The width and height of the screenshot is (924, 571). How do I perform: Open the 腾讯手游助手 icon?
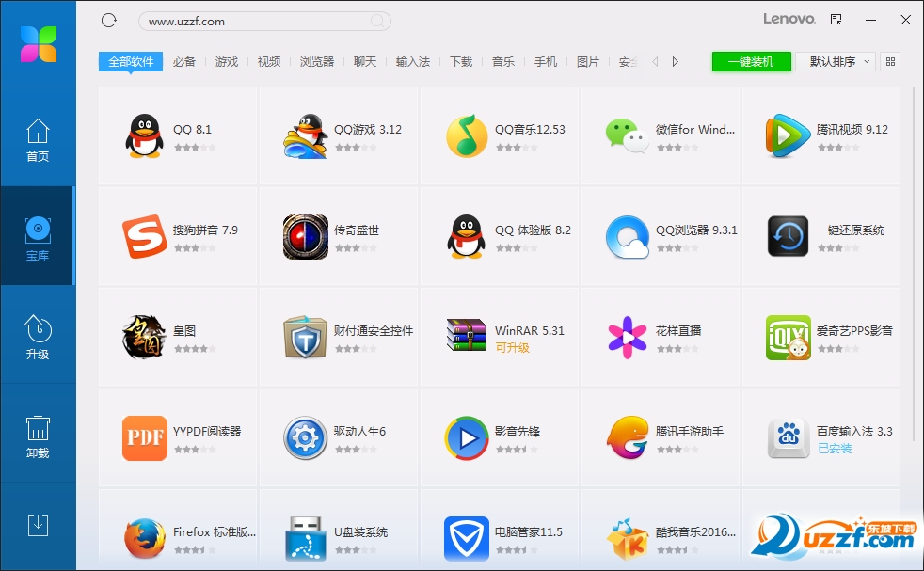[x=627, y=437]
